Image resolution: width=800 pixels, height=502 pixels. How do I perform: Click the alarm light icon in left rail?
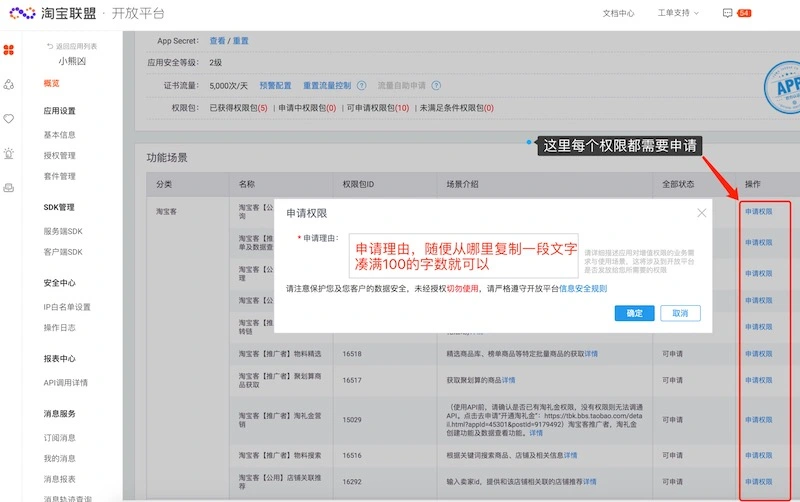(x=9, y=153)
